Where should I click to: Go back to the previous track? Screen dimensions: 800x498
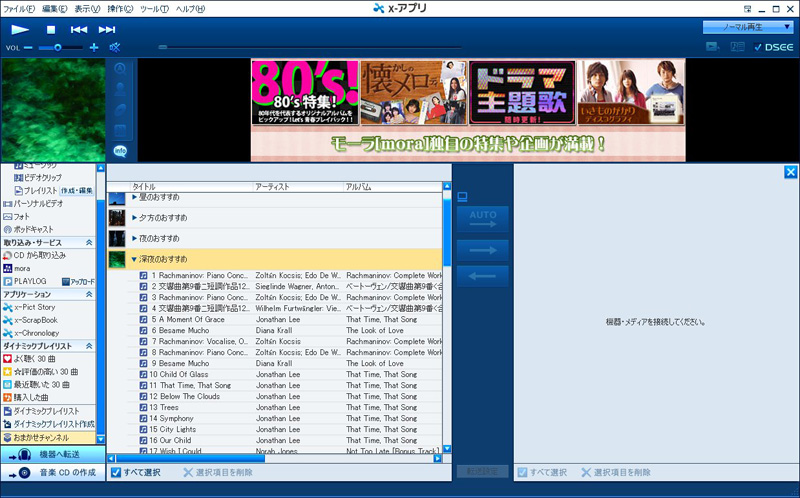tap(79, 29)
